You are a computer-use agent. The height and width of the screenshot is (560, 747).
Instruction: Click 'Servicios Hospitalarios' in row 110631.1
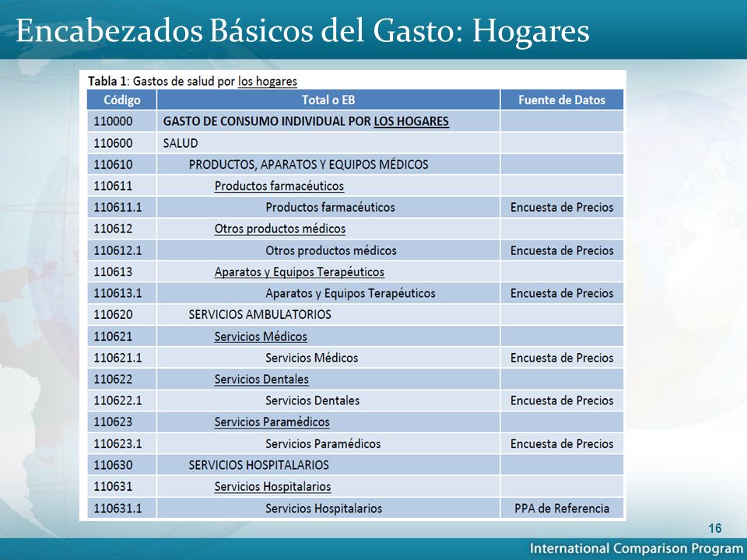click(324, 509)
